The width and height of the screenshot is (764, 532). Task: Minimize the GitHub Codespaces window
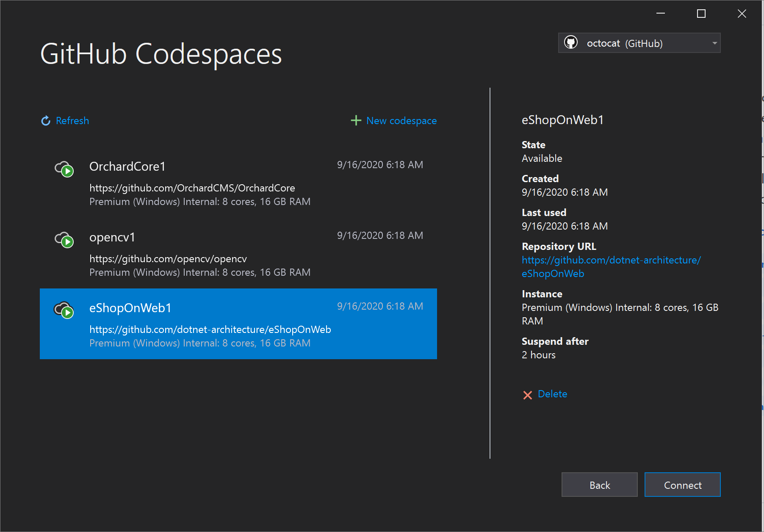[x=661, y=14]
